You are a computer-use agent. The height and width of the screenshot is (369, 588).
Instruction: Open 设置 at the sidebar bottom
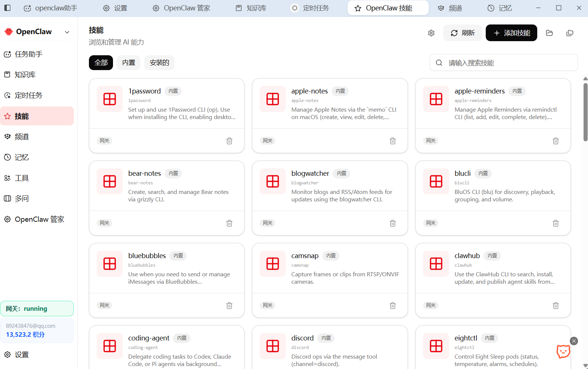click(37, 355)
